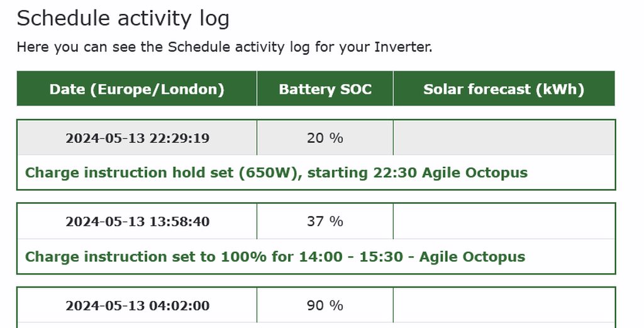Click the empty solar forecast cell for 13:58:40

(x=504, y=222)
